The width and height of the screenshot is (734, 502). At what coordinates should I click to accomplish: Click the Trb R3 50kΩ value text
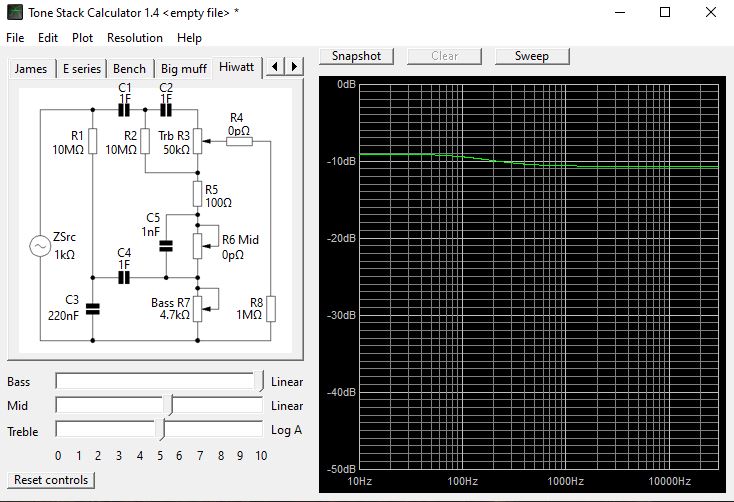(x=176, y=150)
